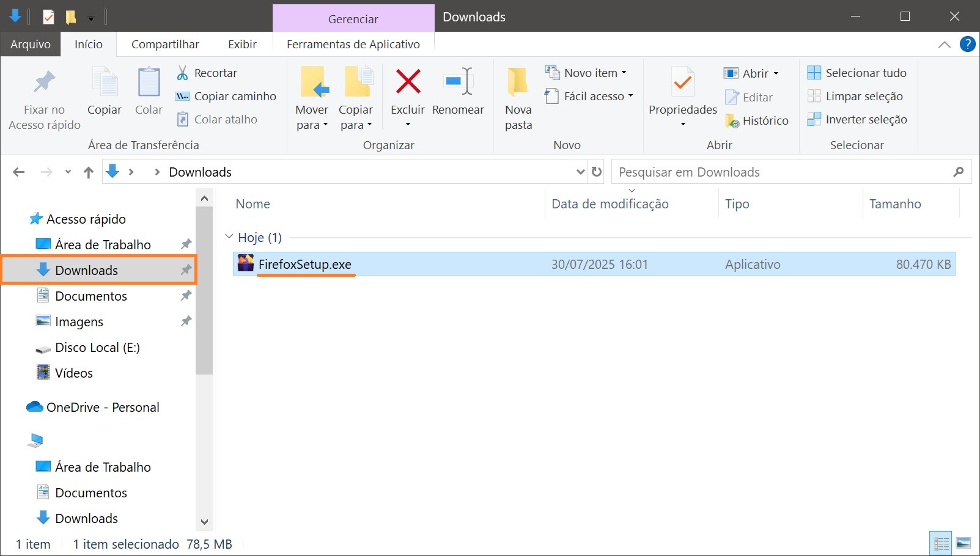Click the This PC computer icon

(35, 440)
